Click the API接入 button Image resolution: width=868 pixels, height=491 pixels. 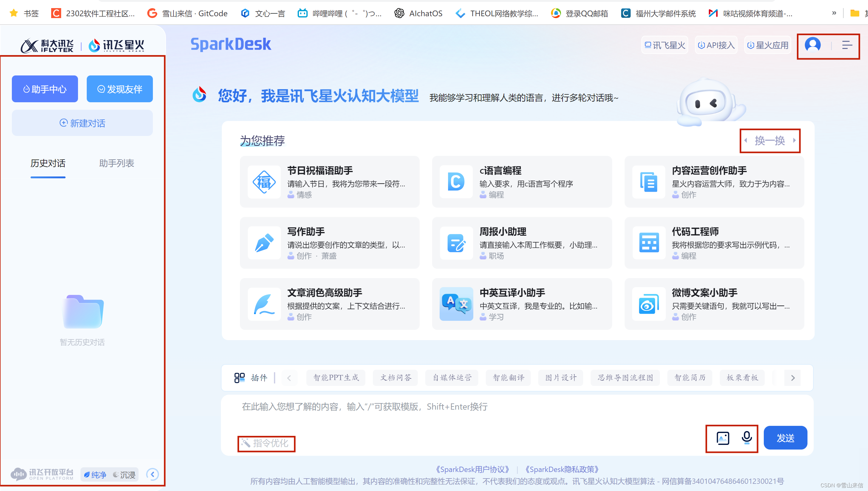coord(716,45)
